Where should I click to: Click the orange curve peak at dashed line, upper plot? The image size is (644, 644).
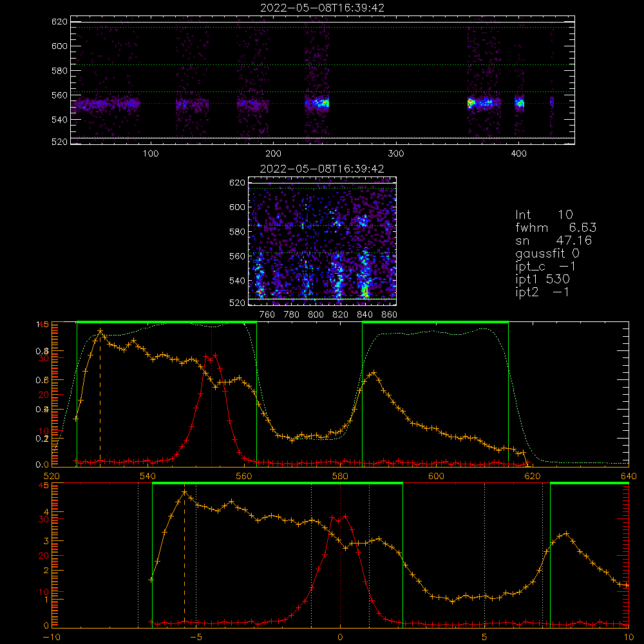pos(100,330)
